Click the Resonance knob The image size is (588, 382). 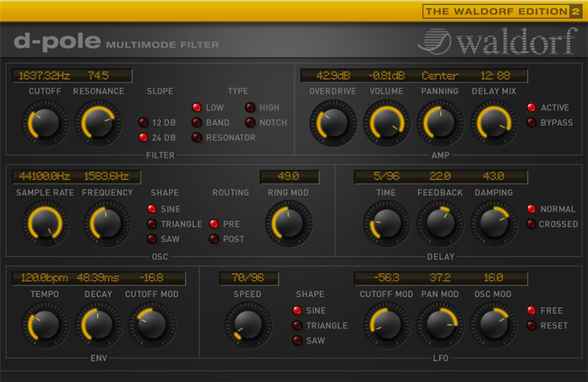coord(98,122)
